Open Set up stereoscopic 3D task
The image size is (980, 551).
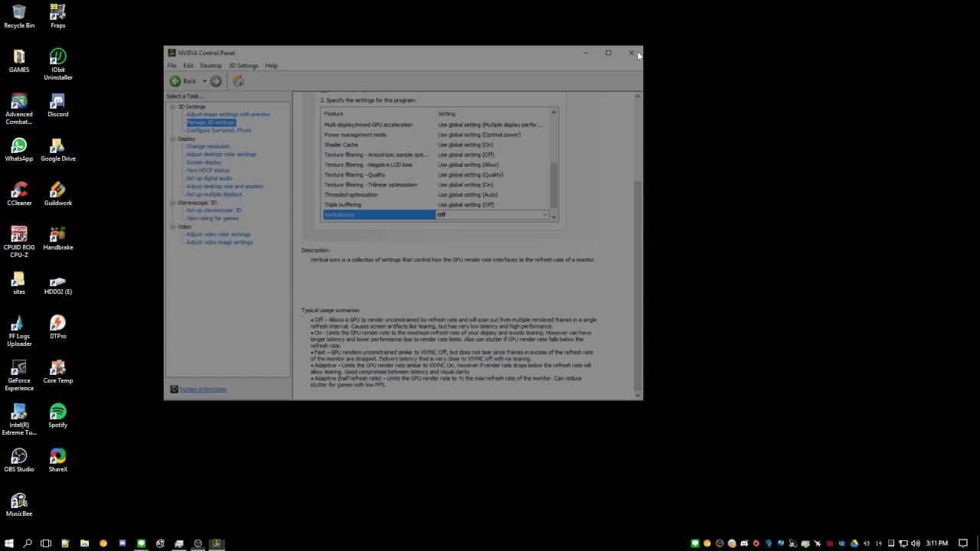click(x=214, y=210)
